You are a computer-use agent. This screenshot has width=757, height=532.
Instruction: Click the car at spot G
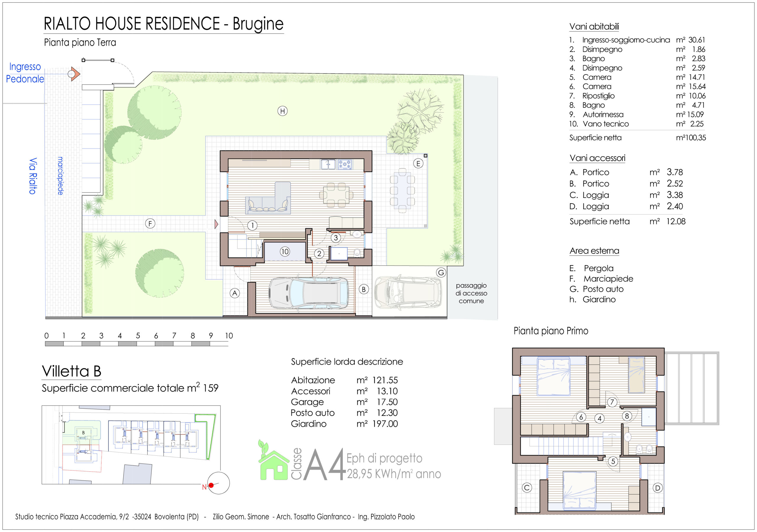[x=408, y=292]
